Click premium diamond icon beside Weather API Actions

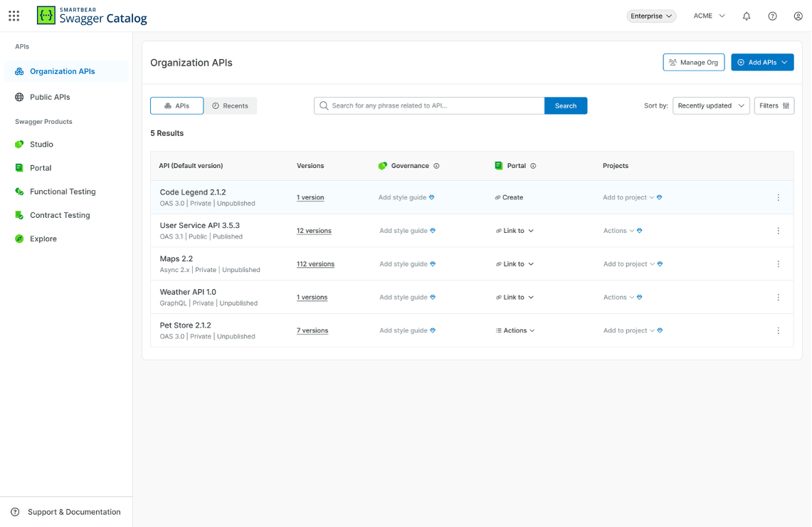[640, 298]
